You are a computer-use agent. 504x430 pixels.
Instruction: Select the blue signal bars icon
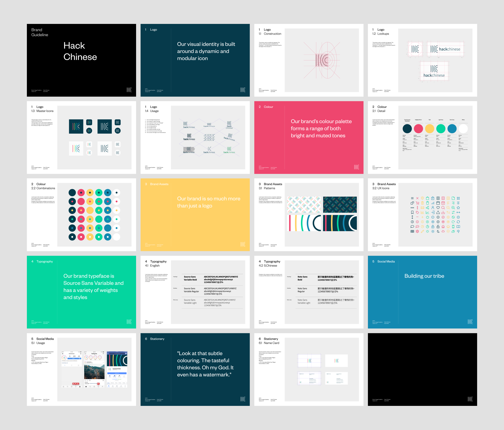(x=433, y=203)
